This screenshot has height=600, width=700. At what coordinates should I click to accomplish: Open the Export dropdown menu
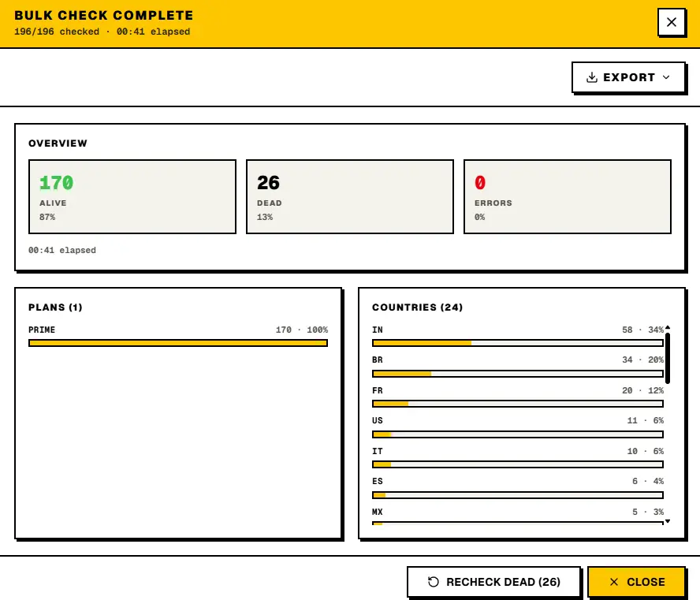tap(628, 77)
